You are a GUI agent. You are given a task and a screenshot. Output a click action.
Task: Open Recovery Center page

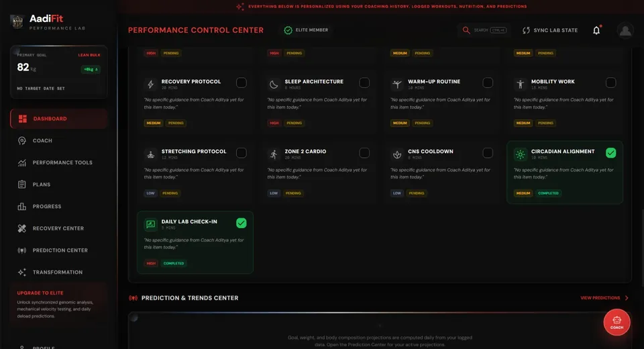coord(59,229)
